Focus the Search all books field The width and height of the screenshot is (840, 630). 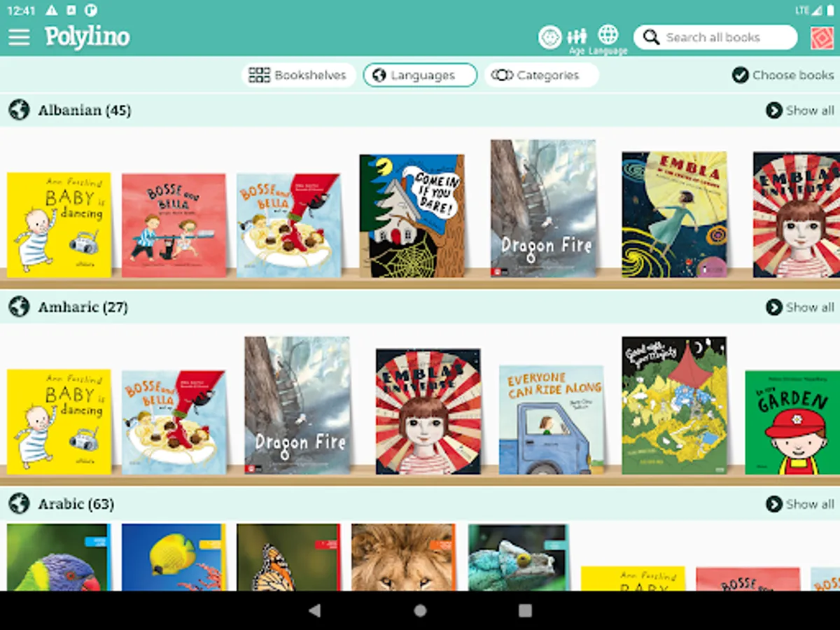point(715,37)
